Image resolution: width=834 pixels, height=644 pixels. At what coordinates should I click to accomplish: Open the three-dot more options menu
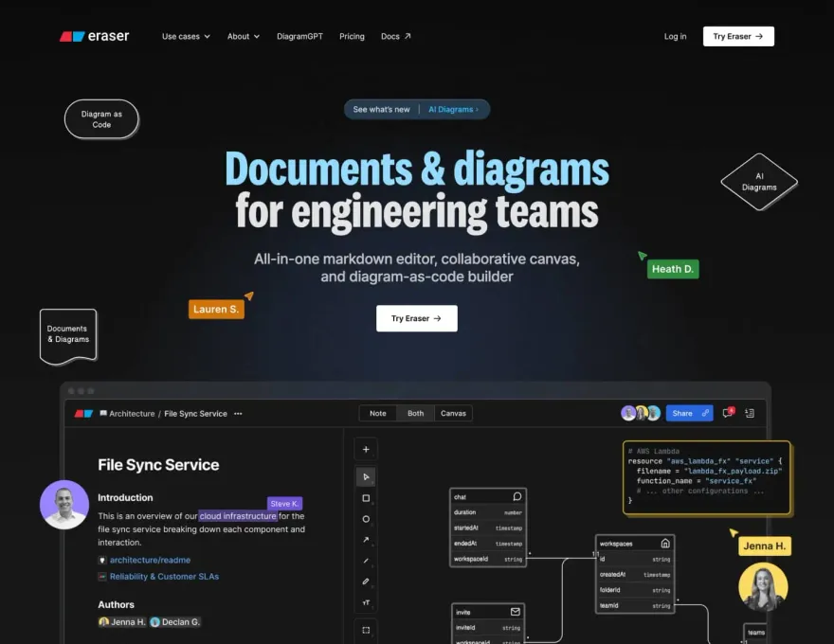tap(238, 414)
